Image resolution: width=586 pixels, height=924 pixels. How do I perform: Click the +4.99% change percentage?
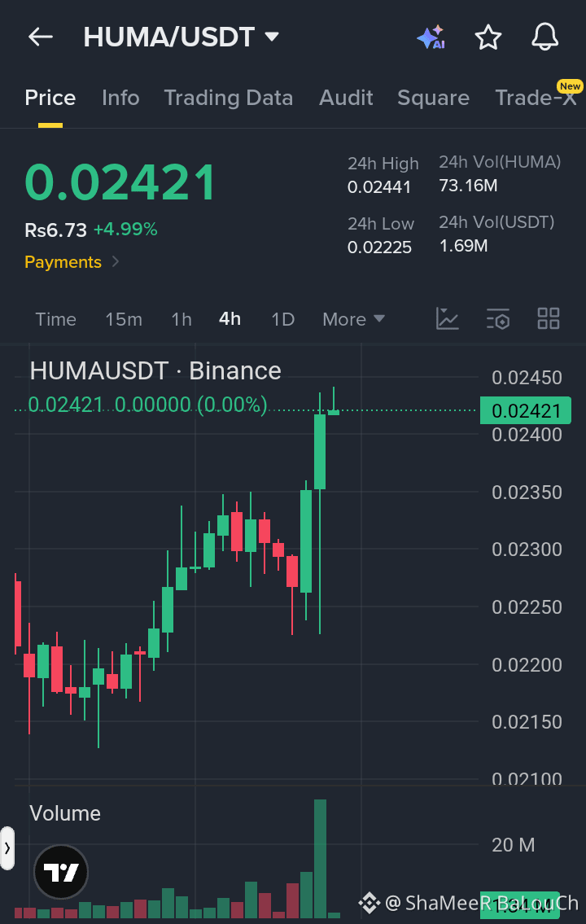click(x=125, y=230)
